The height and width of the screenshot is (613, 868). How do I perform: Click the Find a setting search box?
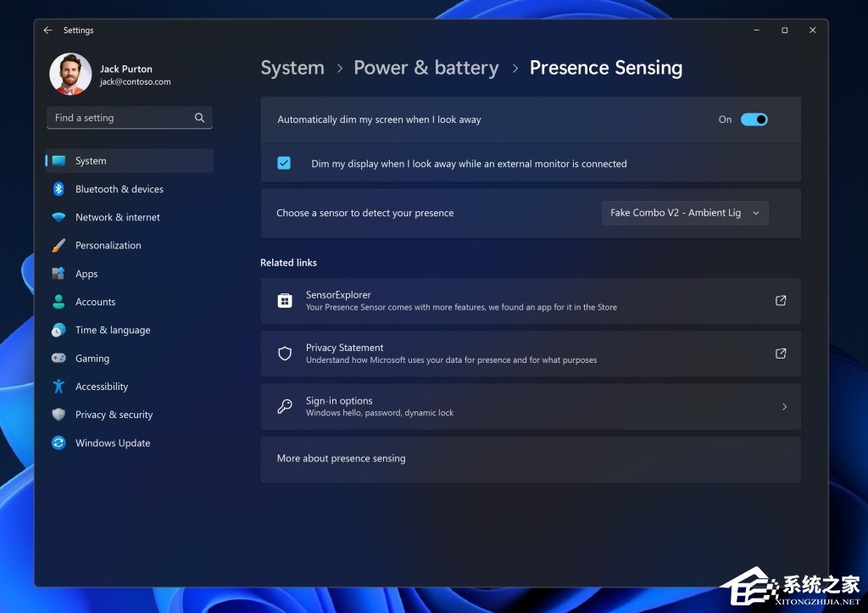pyautogui.click(x=129, y=117)
